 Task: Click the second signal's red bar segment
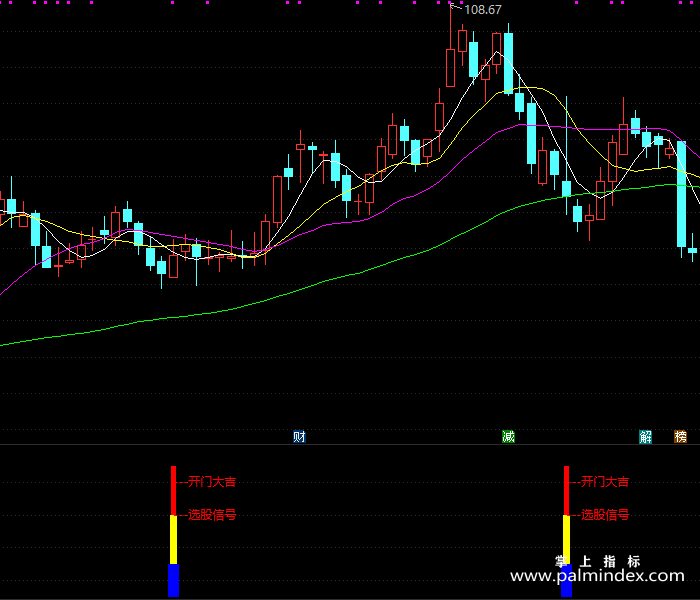(567, 491)
